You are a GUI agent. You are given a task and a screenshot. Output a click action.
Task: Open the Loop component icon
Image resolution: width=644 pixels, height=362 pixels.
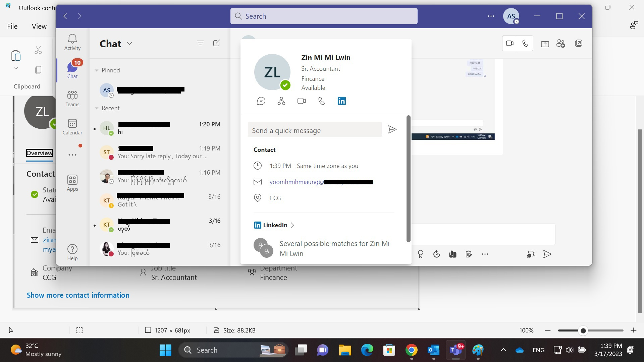452,254
